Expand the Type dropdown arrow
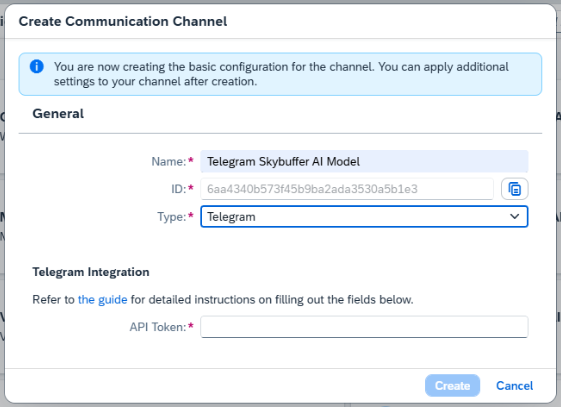Image resolution: width=561 pixels, height=407 pixels. 514,216
